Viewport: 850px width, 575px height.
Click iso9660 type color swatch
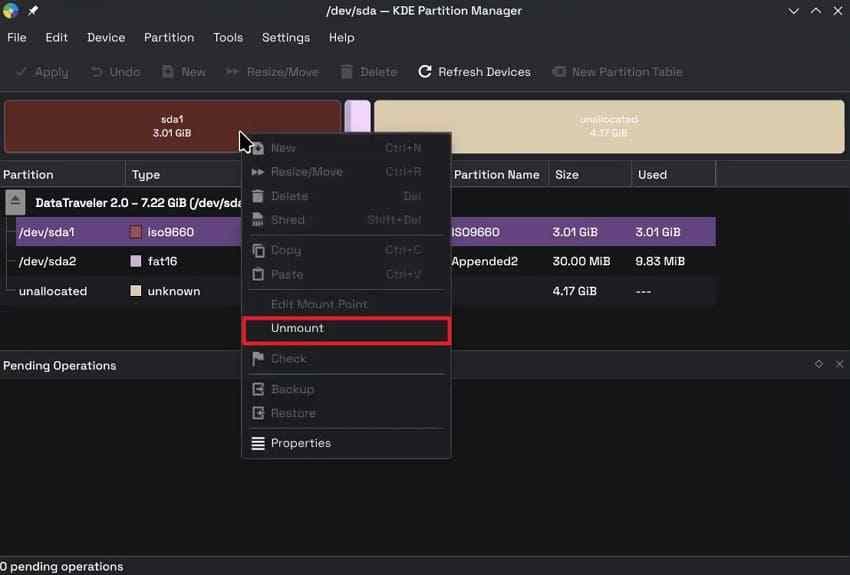tap(136, 232)
